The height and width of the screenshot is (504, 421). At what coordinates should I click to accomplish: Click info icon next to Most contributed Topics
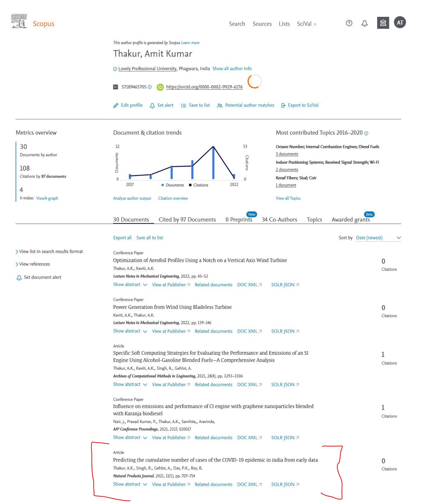(x=366, y=133)
